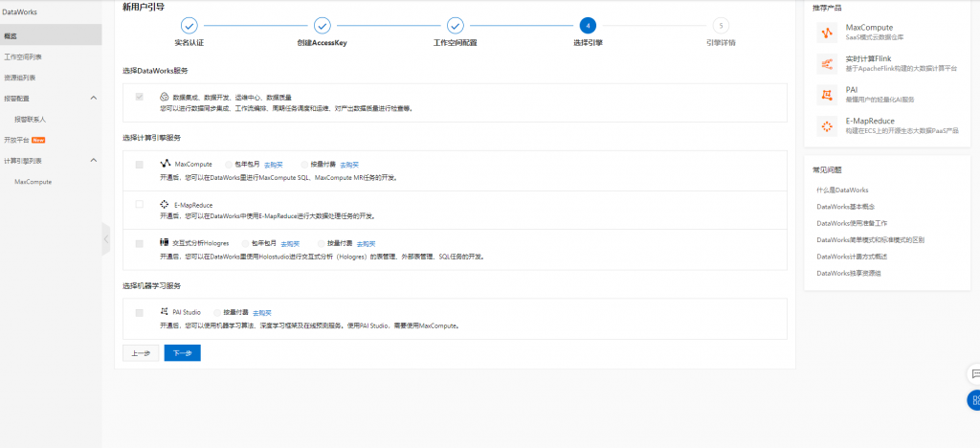
Task: Click 去购买 link for PAI Studio
Action: pos(262,312)
